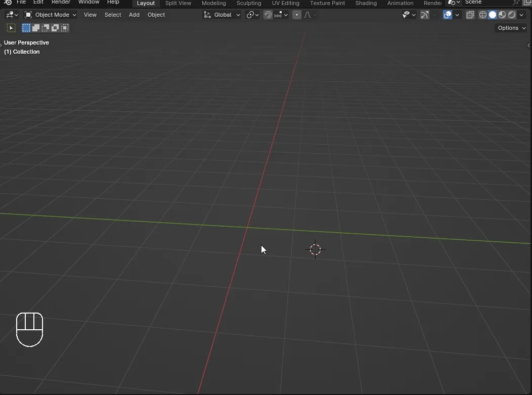This screenshot has height=395, width=532.
Task: Switch to the Shading workspace tab
Action: (366, 4)
